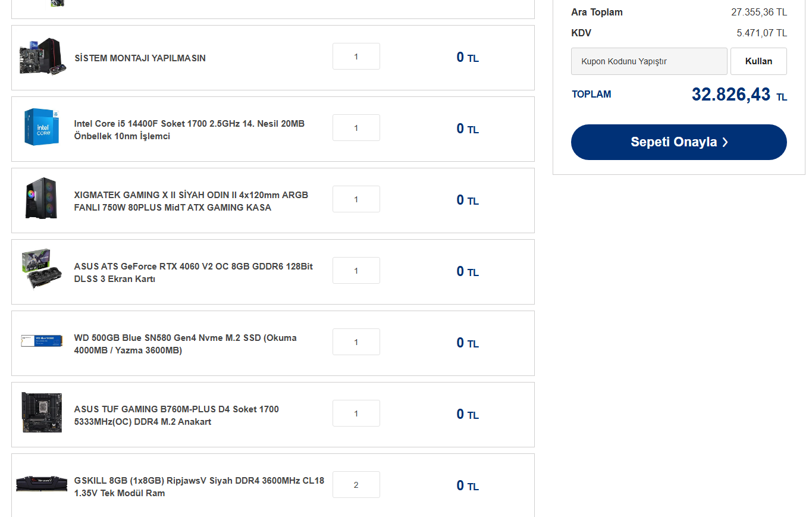Click the XIGMATEK gaming case thumbnail
The image size is (812, 517).
41,198
